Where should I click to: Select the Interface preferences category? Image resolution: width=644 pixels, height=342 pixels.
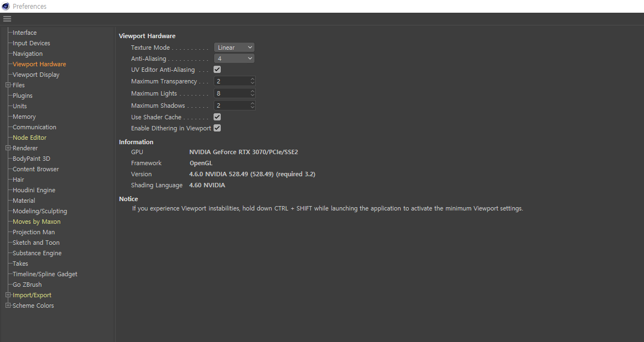coord(25,33)
